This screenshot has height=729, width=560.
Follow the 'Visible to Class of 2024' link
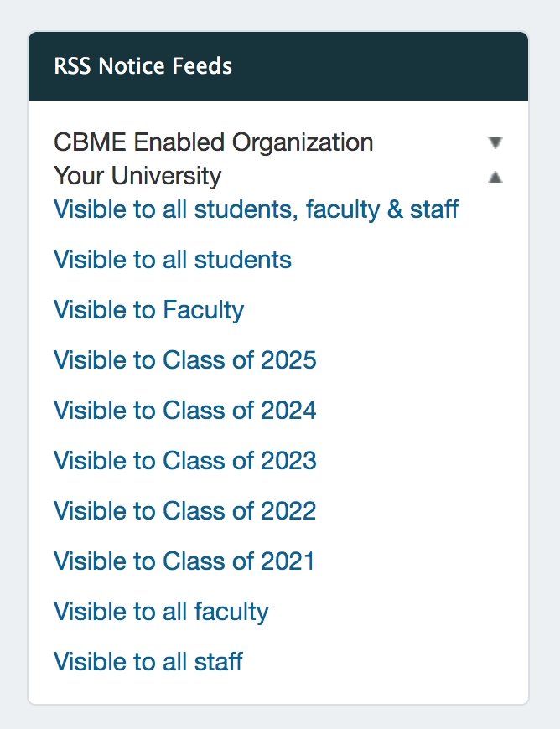(185, 411)
